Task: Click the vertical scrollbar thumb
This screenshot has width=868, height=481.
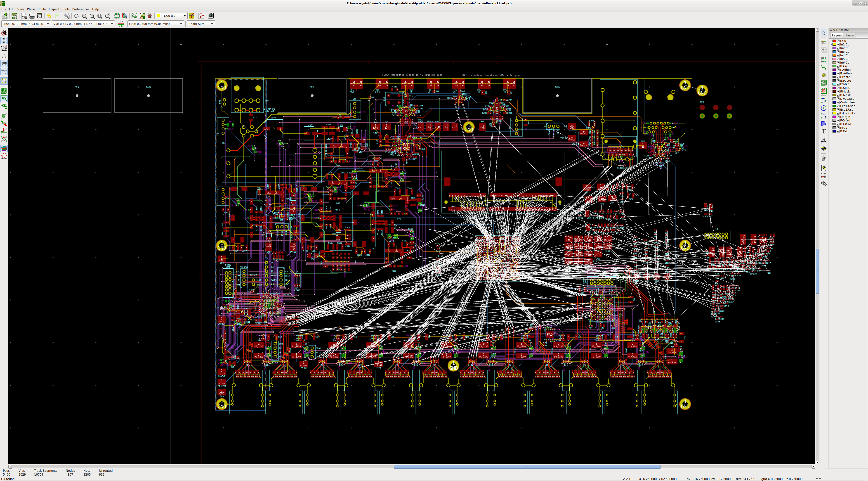Action: tap(817, 271)
